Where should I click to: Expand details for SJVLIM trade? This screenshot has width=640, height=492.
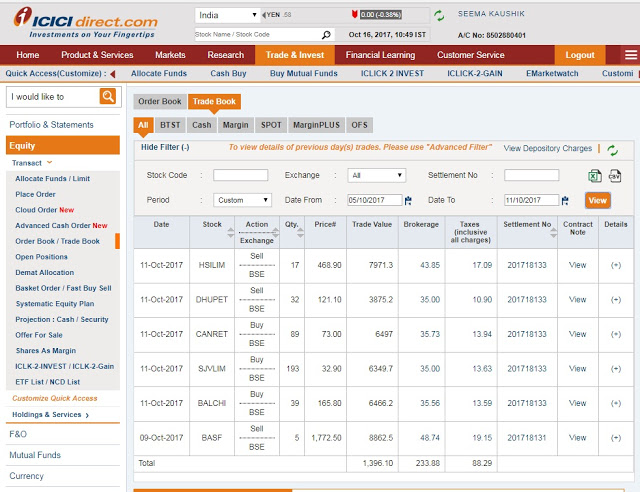616,369
